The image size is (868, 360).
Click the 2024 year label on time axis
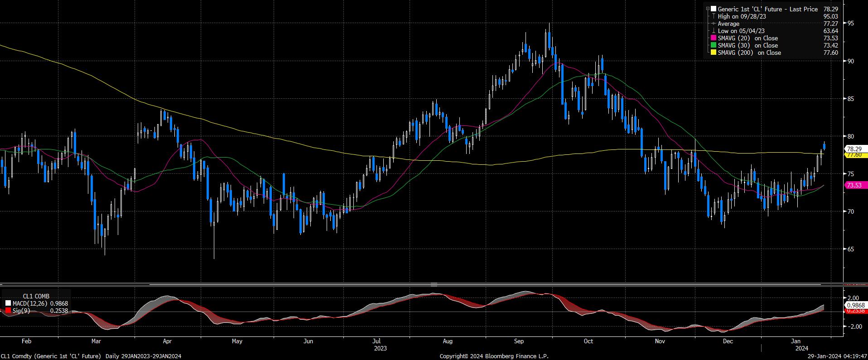pos(802,348)
